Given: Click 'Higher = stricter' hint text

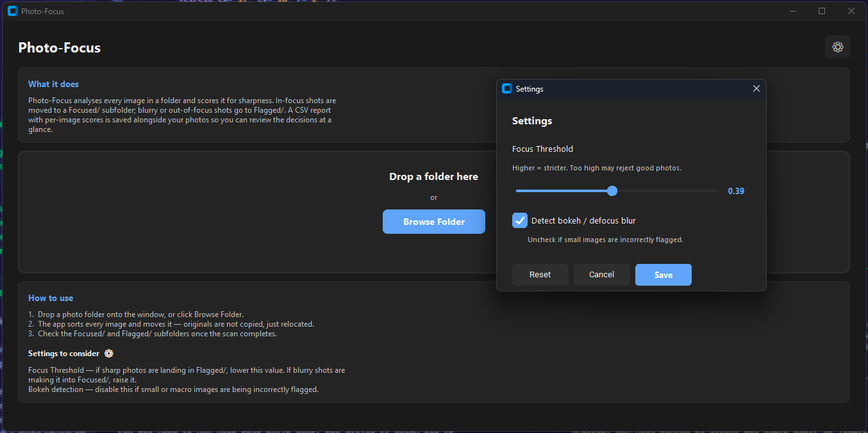Looking at the screenshot, I should pos(597,168).
